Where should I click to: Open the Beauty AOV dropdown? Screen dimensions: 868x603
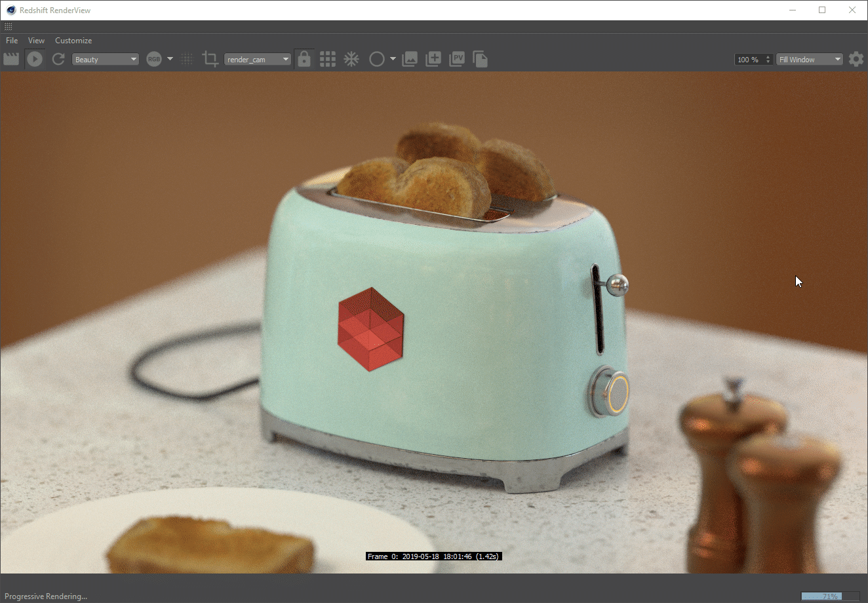(106, 59)
